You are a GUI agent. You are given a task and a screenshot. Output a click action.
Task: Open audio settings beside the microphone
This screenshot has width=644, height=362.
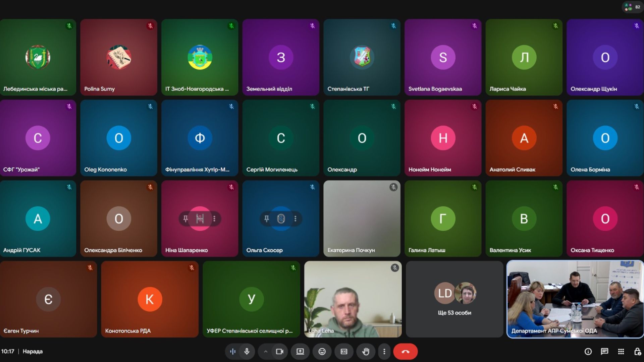232,351
